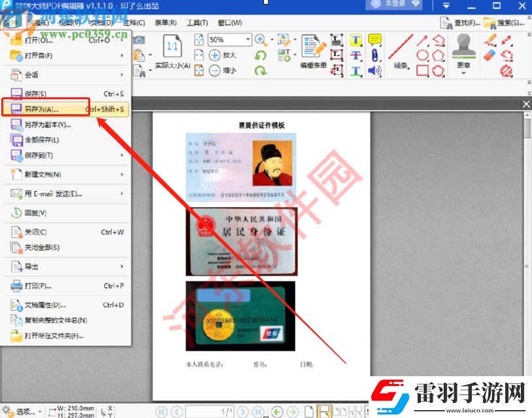Click the Stamp tool icon
The height and width of the screenshot is (418, 532).
[x=463, y=46]
